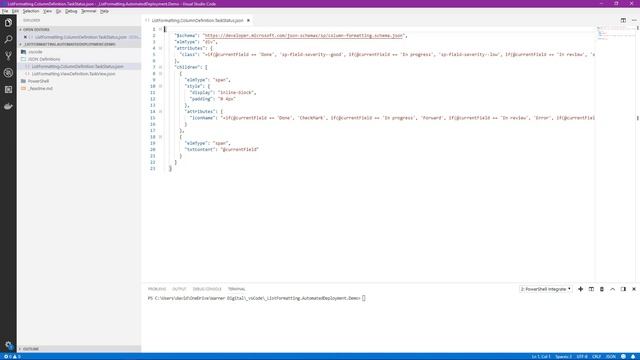The image size is (640, 360).
Task: Open the Help menu
Action: coord(104,11)
